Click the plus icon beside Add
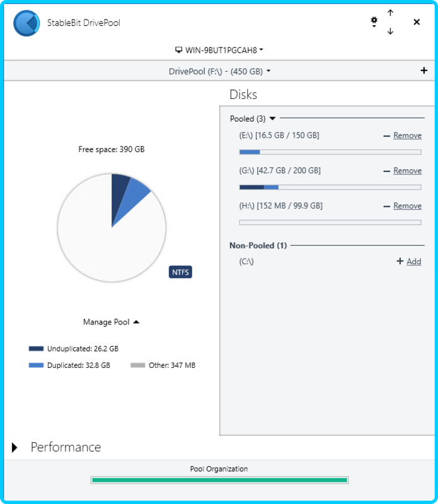The image size is (438, 504). coord(400,261)
